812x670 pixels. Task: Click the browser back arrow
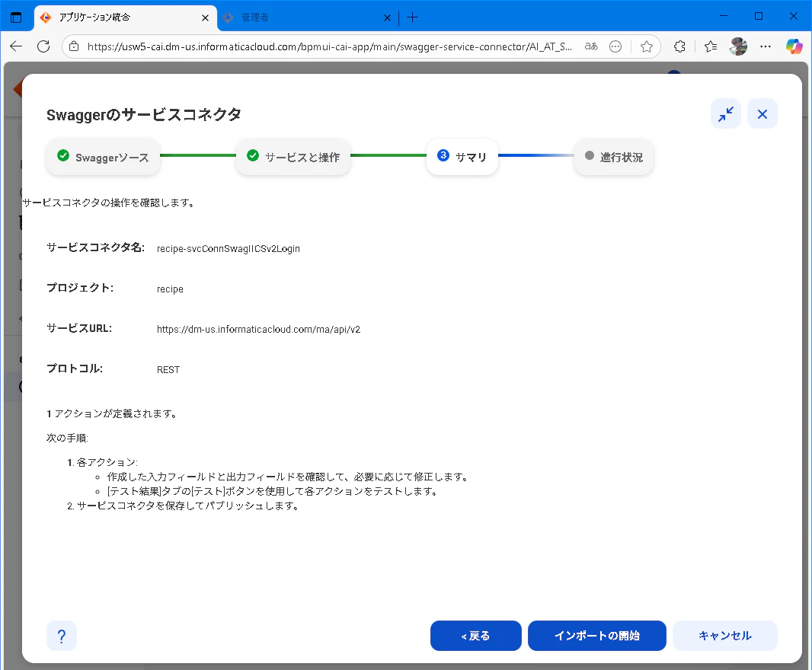coord(16,46)
